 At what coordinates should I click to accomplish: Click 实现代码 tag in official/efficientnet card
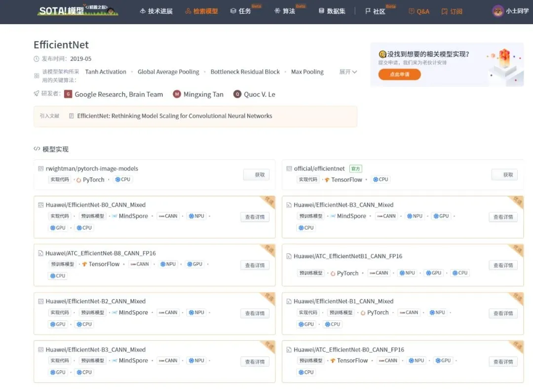coord(308,180)
